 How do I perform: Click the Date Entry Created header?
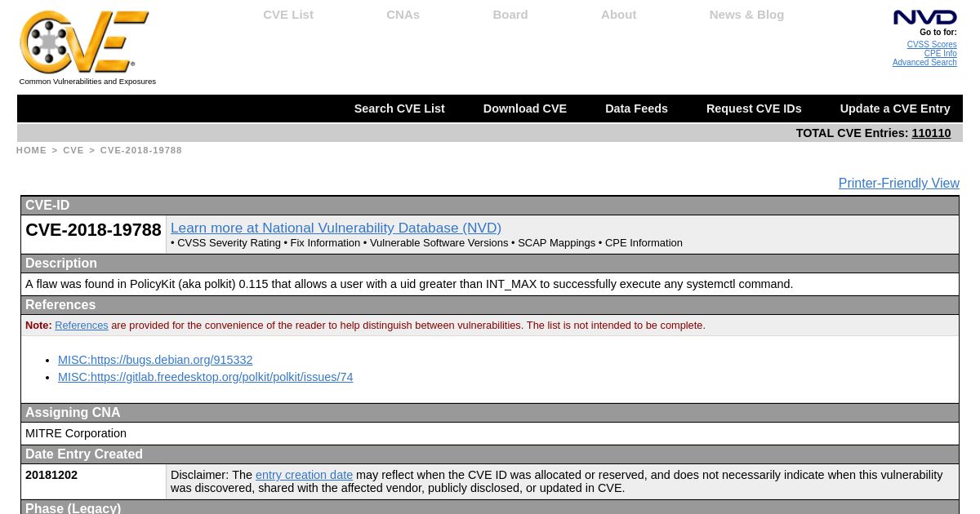pyautogui.click(x=490, y=454)
